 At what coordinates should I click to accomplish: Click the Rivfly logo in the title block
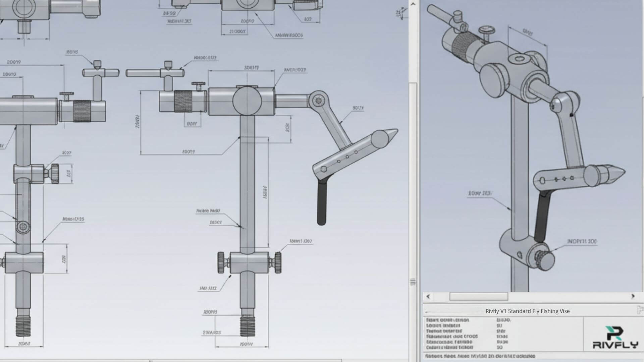pyautogui.click(x=615, y=338)
